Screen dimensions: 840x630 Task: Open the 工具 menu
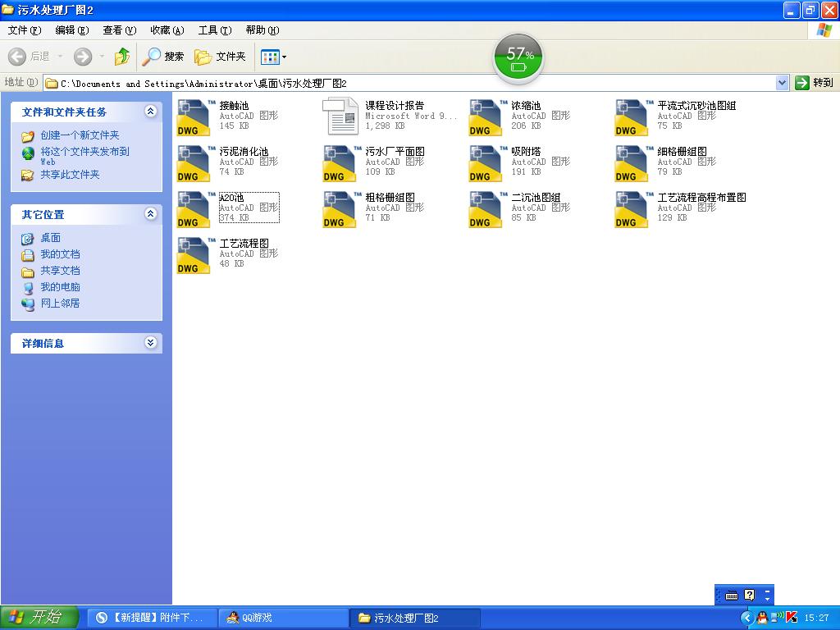pos(212,30)
